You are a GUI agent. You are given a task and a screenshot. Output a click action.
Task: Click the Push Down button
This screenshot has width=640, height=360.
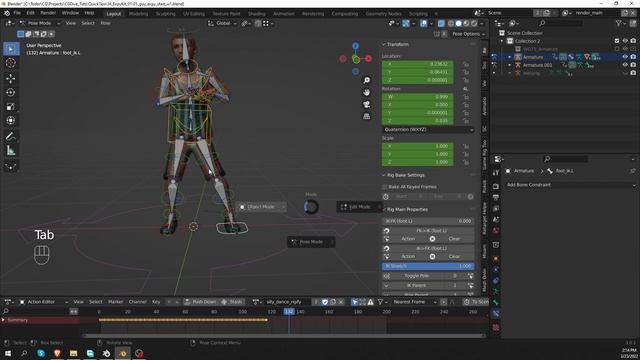click(x=200, y=302)
